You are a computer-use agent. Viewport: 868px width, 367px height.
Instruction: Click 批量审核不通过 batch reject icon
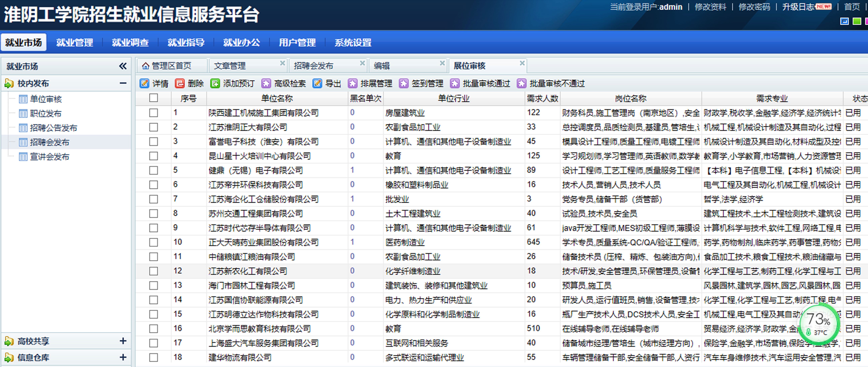521,83
